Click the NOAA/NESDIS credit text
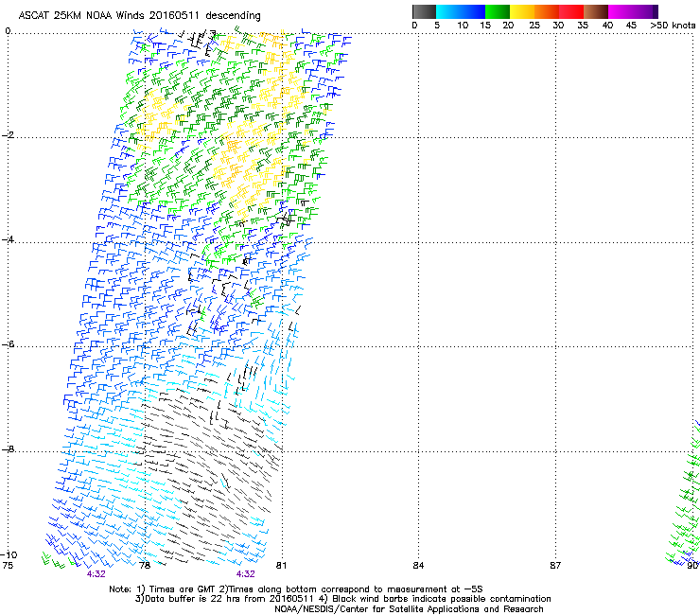Screen dimensions: 700x615 pos(409,609)
